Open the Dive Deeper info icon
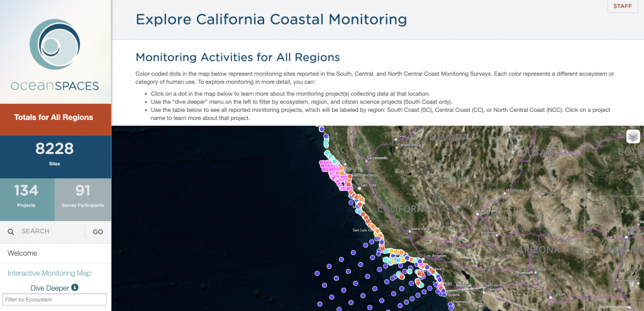 tap(75, 288)
